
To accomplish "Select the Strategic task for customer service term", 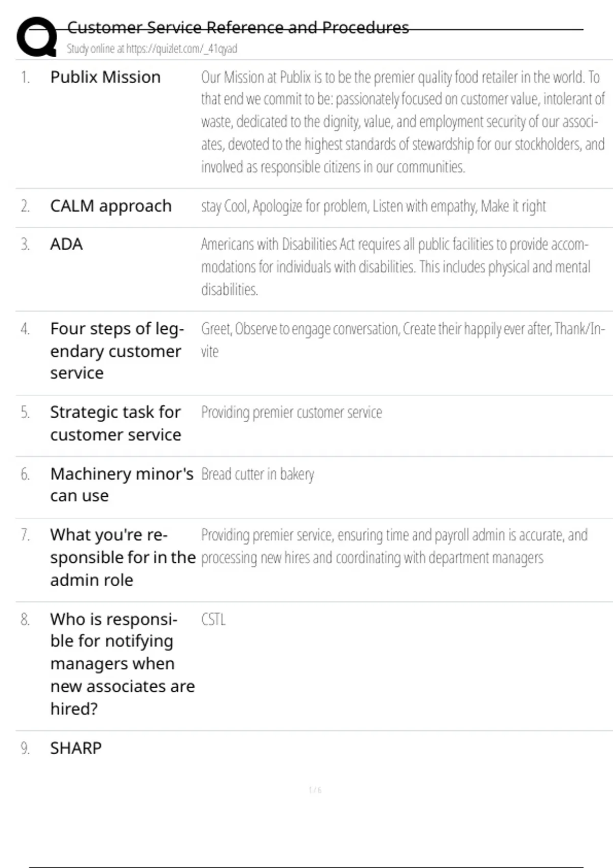I will click(x=115, y=423).
